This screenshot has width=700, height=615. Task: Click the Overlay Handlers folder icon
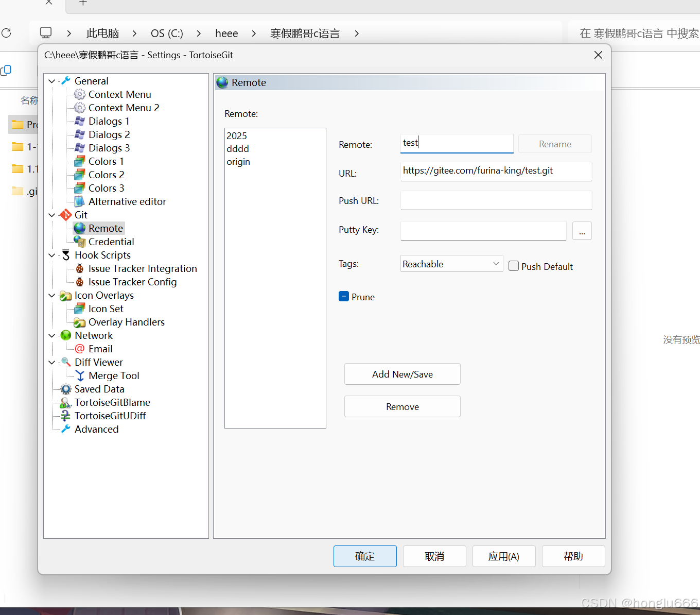[80, 322]
